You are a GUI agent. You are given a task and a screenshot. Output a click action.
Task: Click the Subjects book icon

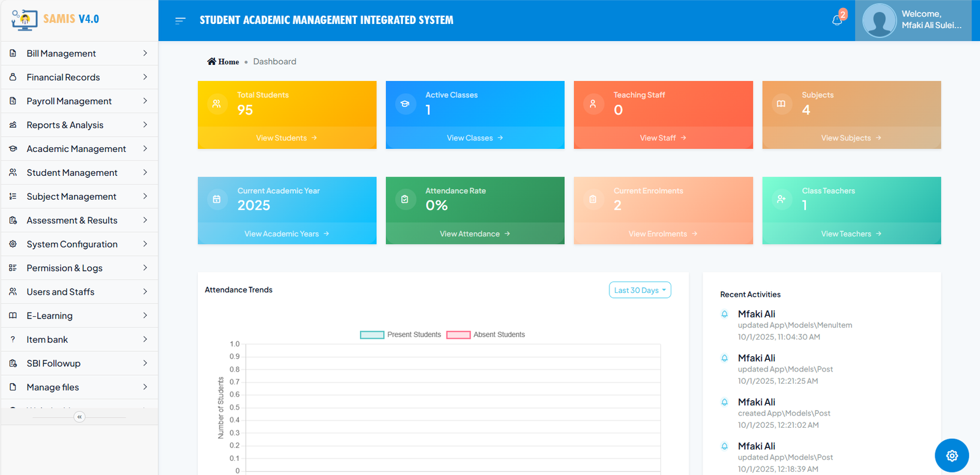pos(781,104)
